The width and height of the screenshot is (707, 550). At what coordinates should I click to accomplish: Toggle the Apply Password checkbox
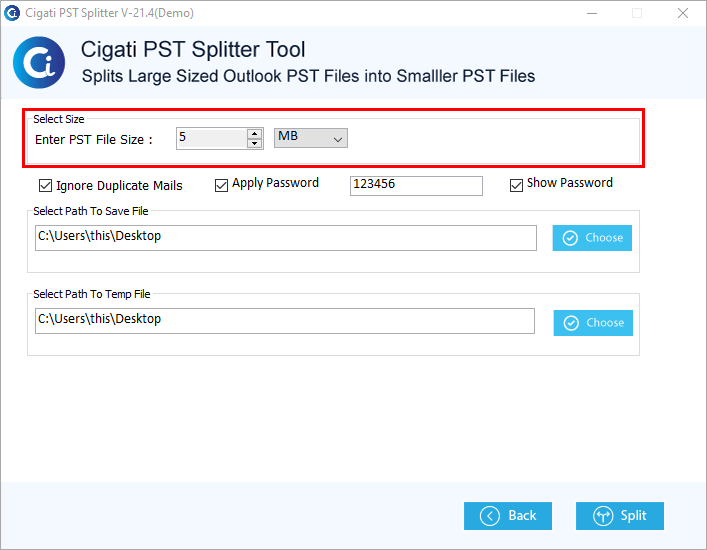click(221, 185)
